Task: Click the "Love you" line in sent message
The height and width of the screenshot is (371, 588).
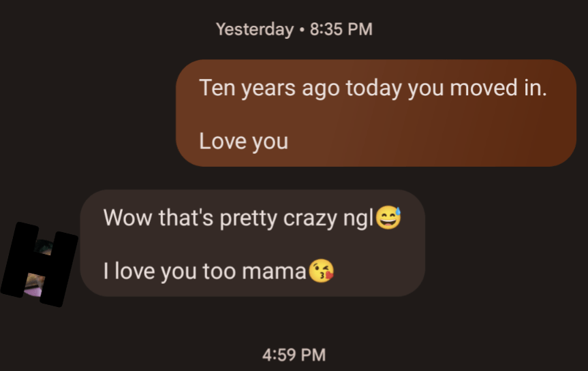Action: (x=243, y=142)
